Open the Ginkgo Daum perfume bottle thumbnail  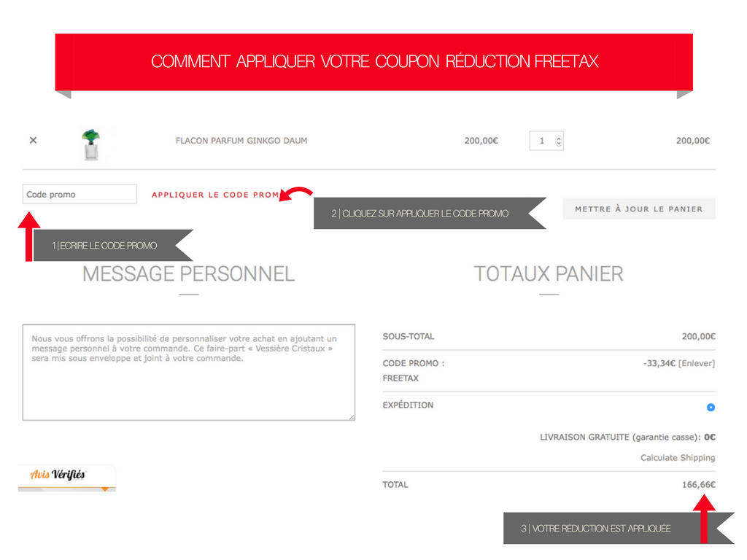click(90, 144)
